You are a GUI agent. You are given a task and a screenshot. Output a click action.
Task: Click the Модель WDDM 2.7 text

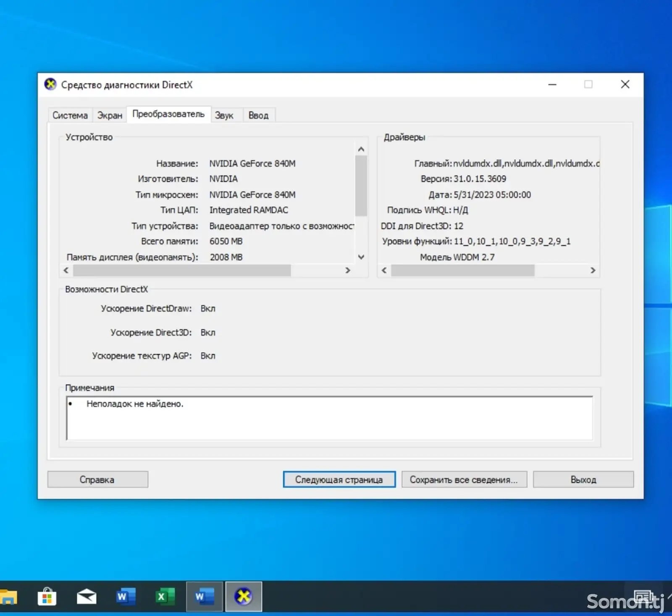coord(457,257)
